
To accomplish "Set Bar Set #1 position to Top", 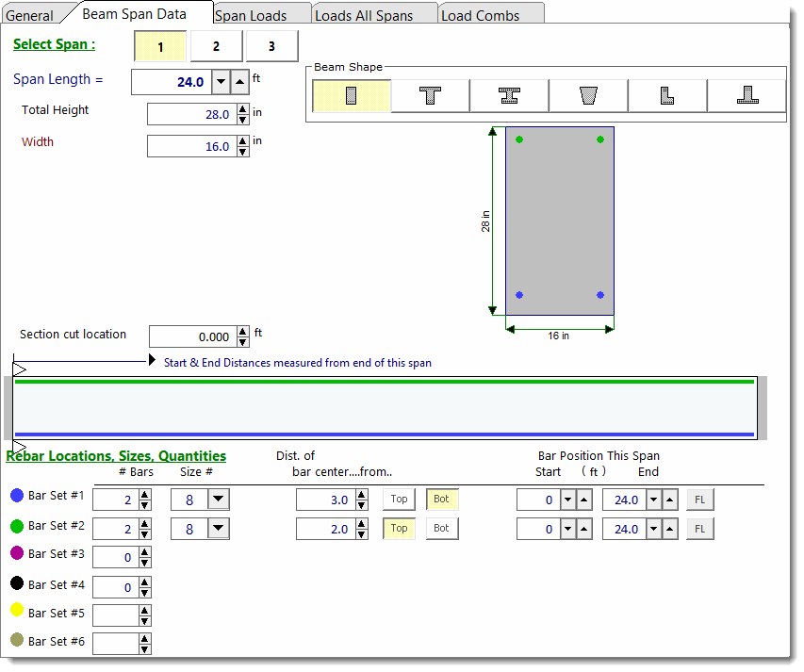I will point(399,500).
